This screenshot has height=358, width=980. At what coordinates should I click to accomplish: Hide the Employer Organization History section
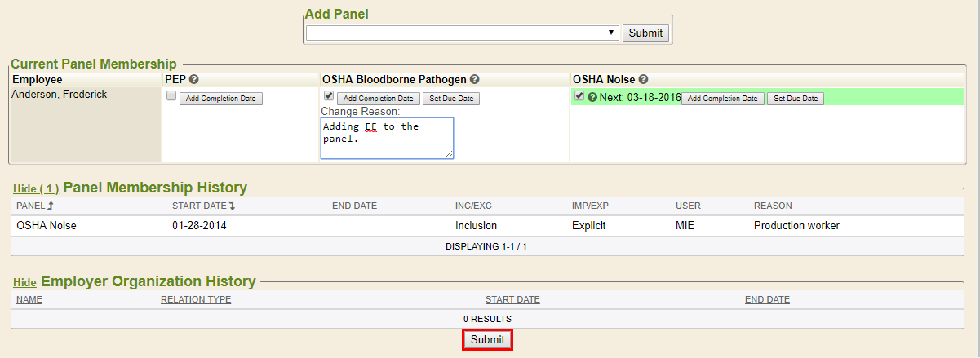(24, 282)
